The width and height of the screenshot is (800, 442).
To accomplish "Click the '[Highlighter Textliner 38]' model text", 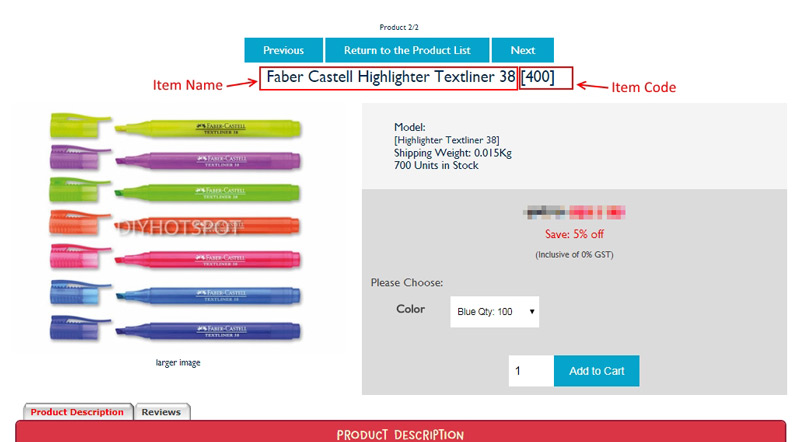I will pos(446,140).
